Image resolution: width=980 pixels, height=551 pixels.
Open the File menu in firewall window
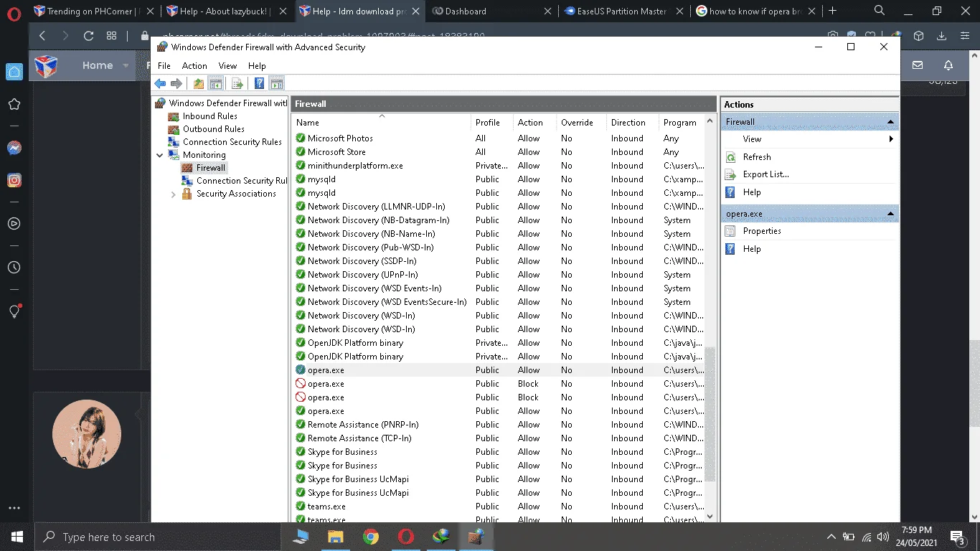coord(164,66)
